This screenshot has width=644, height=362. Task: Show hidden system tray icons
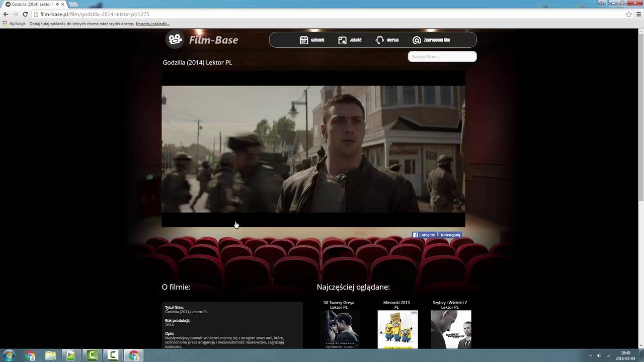591,356
